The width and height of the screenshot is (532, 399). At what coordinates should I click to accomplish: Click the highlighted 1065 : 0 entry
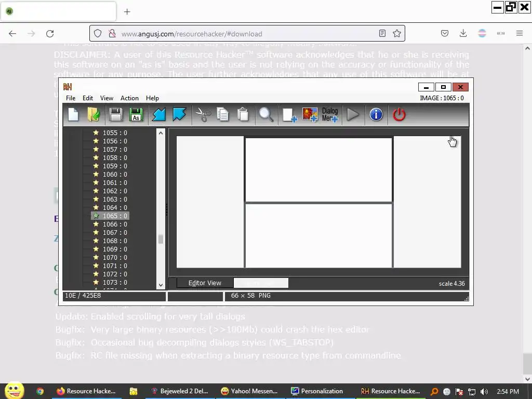pos(110,216)
